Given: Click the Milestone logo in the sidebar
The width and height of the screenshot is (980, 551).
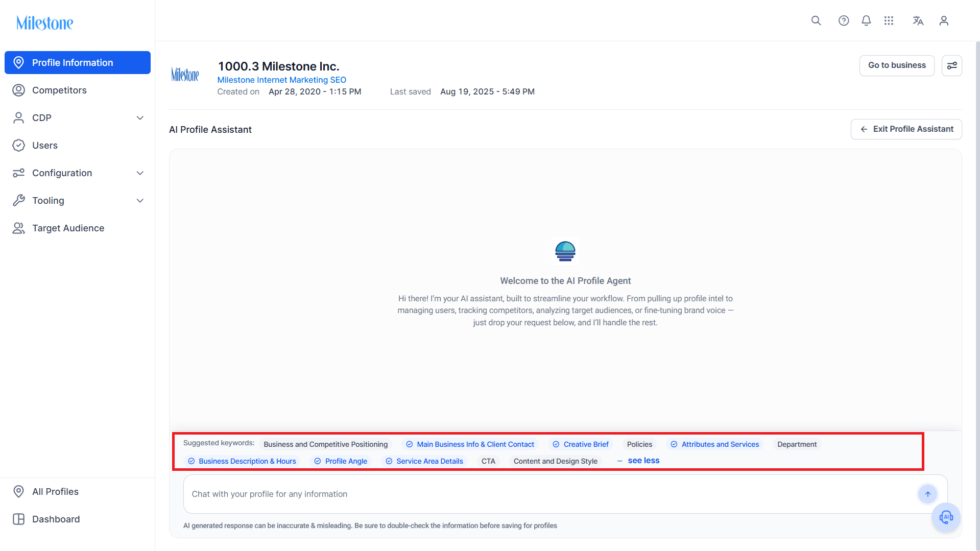Looking at the screenshot, I should (x=45, y=23).
